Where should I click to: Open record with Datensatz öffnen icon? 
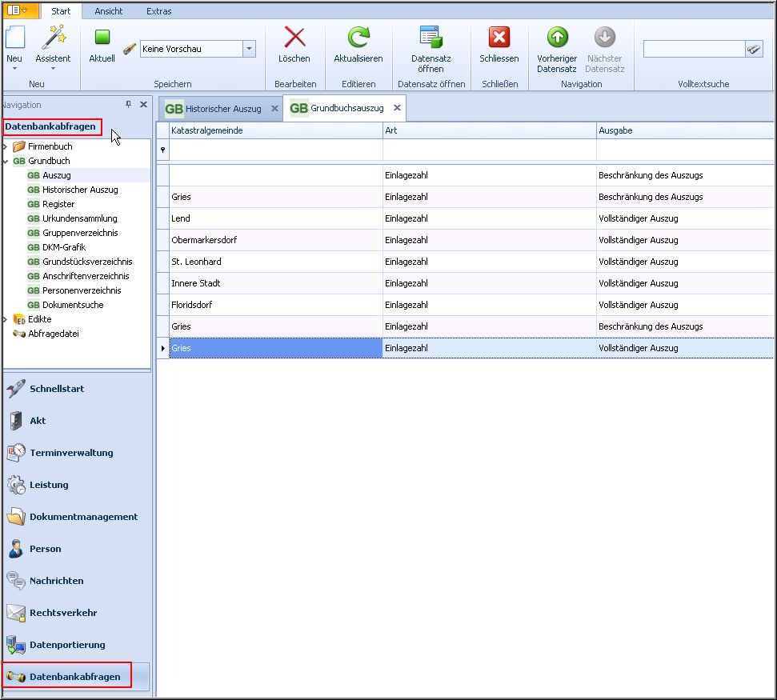point(431,38)
